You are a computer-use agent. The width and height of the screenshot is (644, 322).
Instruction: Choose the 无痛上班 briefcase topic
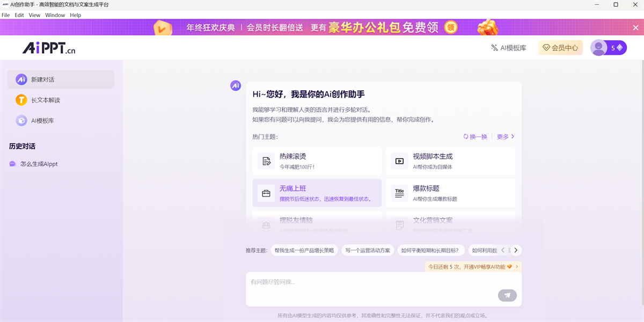point(266,193)
